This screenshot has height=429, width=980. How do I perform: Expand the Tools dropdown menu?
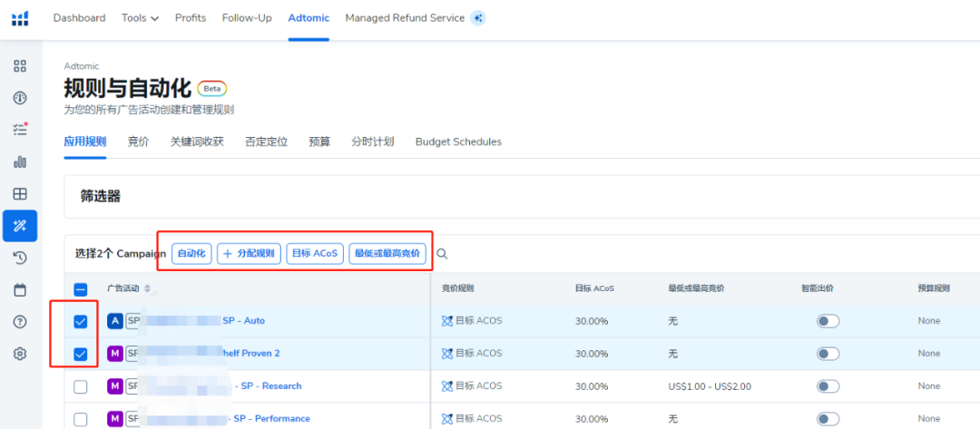coord(140,18)
